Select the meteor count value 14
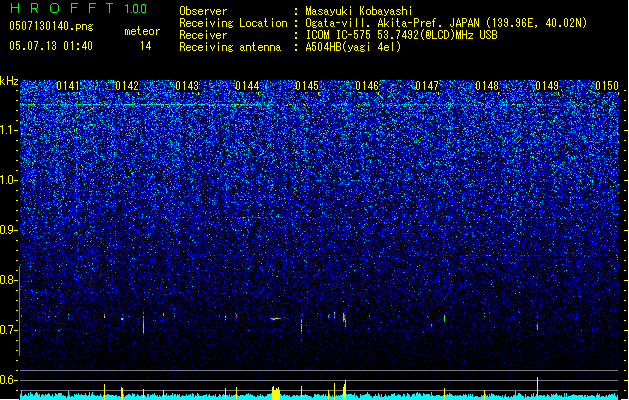 [146, 46]
